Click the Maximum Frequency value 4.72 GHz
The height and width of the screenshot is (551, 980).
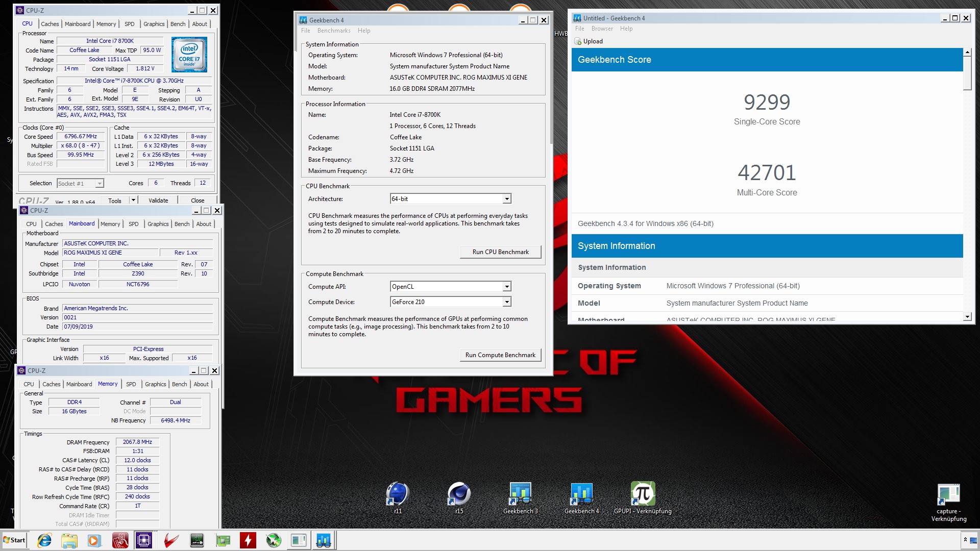coord(402,171)
